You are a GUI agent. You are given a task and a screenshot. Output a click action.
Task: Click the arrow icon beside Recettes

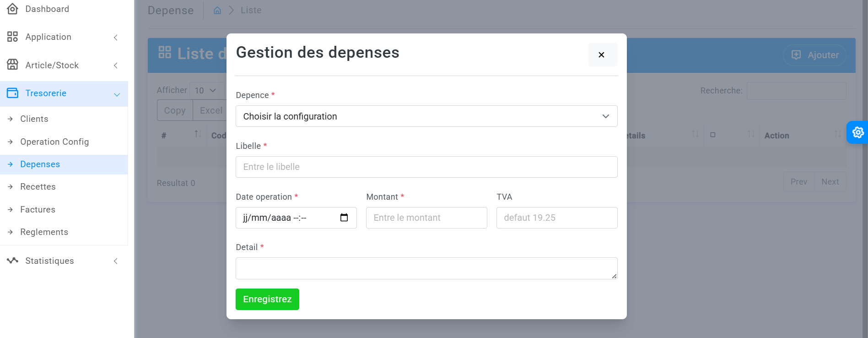point(10,187)
